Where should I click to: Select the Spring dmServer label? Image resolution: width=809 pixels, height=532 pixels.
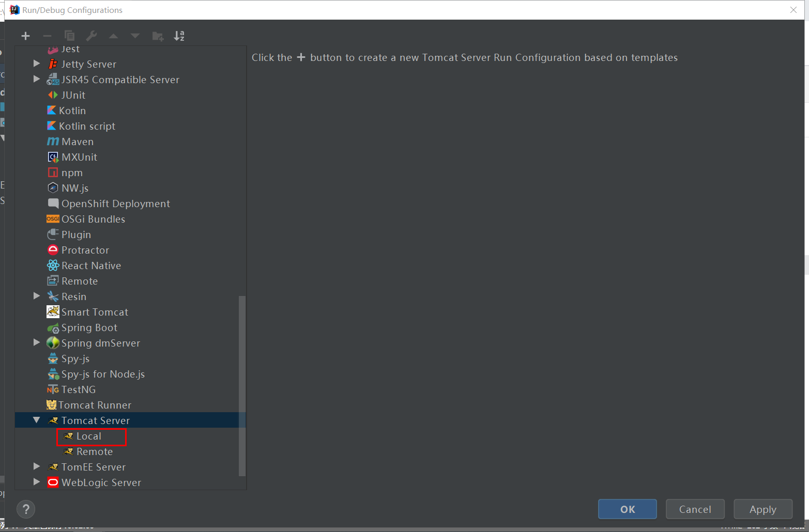pyautogui.click(x=101, y=343)
